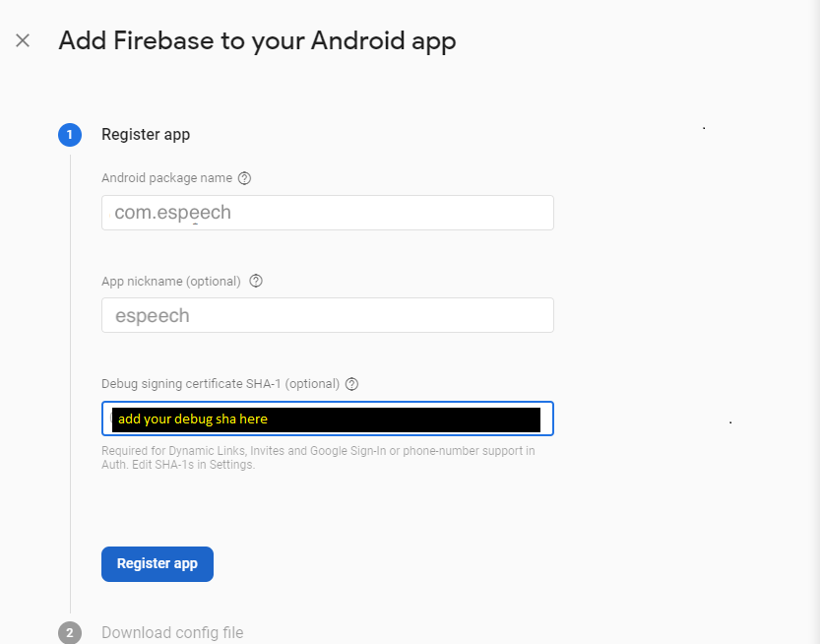Screen dimensions: 820x644
Task: Click the 'Add Firebase to your Android app' title
Action: pos(257,40)
